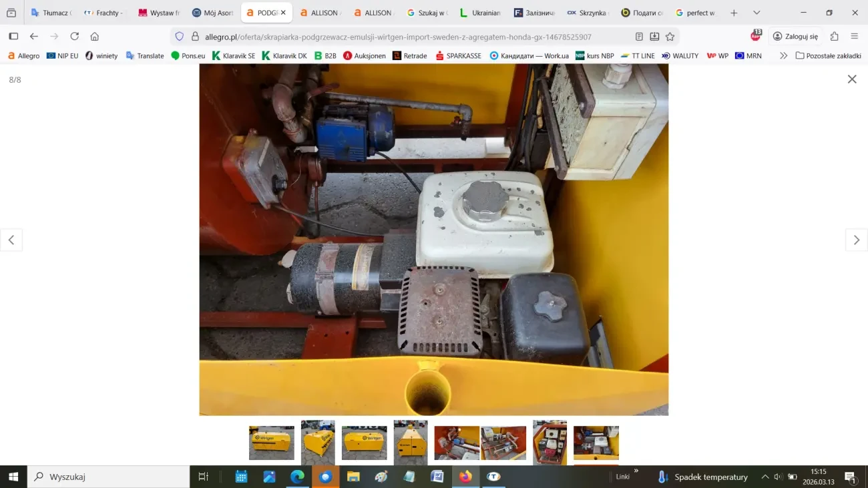Open the Klaravik SE bookmark

(234, 56)
